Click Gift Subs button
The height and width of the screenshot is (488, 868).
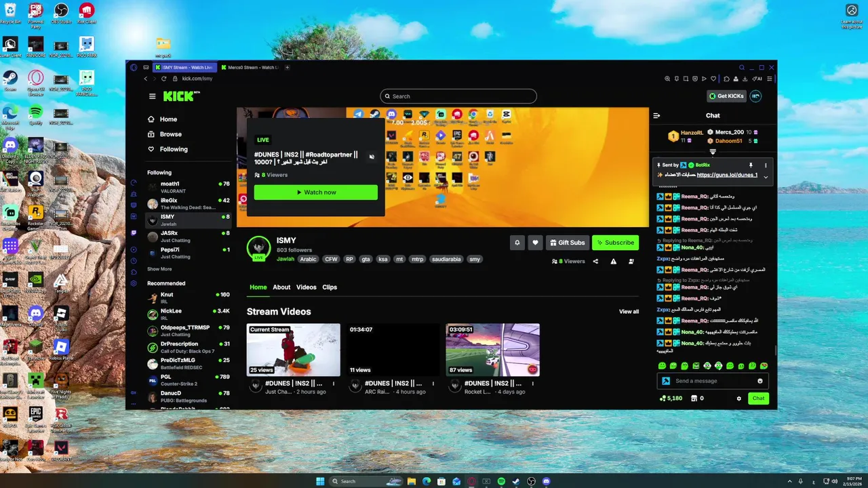568,243
